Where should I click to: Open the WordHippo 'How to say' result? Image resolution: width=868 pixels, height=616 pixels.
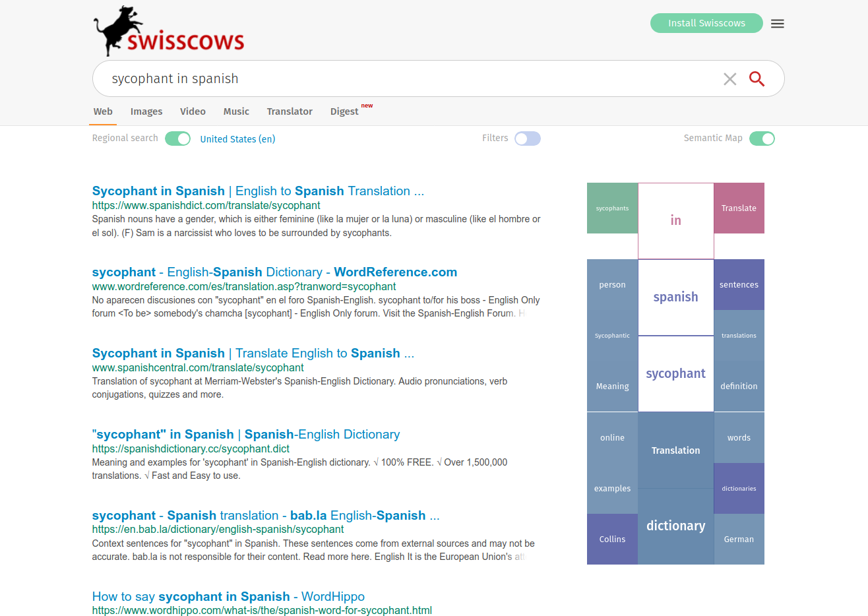click(x=228, y=596)
